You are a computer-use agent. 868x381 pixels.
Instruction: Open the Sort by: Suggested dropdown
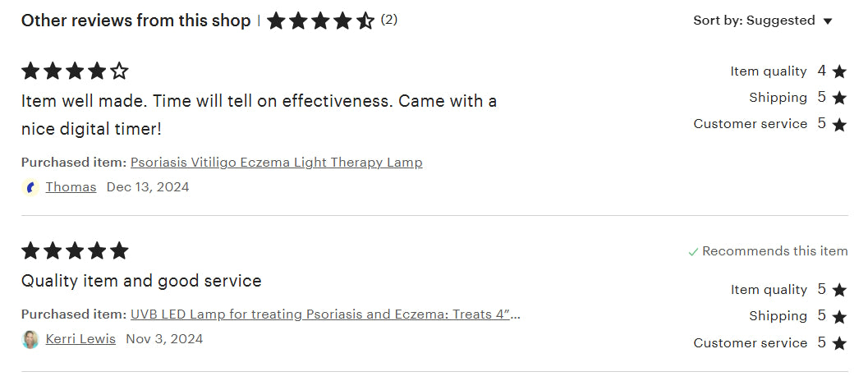pos(762,21)
